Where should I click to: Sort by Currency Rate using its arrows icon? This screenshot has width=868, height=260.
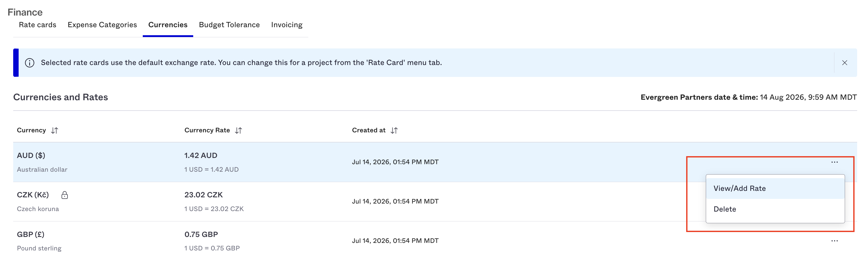coord(238,130)
